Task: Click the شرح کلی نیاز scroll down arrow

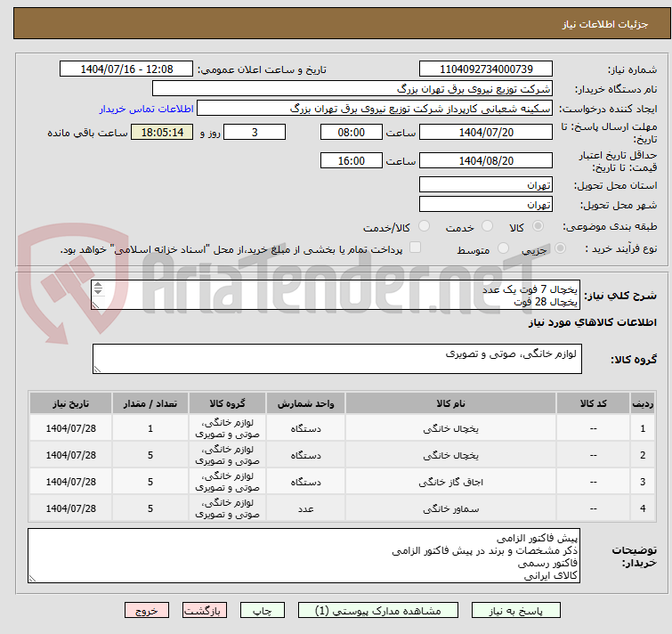Action: pyautogui.click(x=98, y=291)
